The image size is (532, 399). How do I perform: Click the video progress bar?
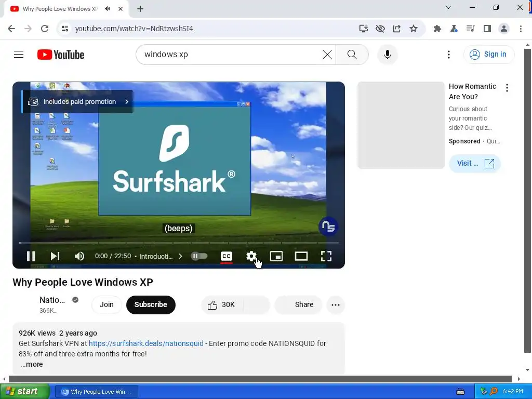point(179,243)
